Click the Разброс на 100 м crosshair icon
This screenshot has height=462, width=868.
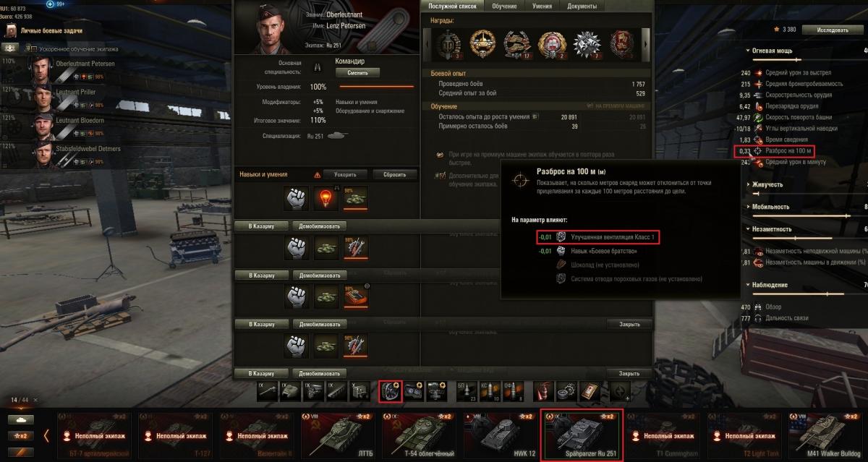point(757,151)
